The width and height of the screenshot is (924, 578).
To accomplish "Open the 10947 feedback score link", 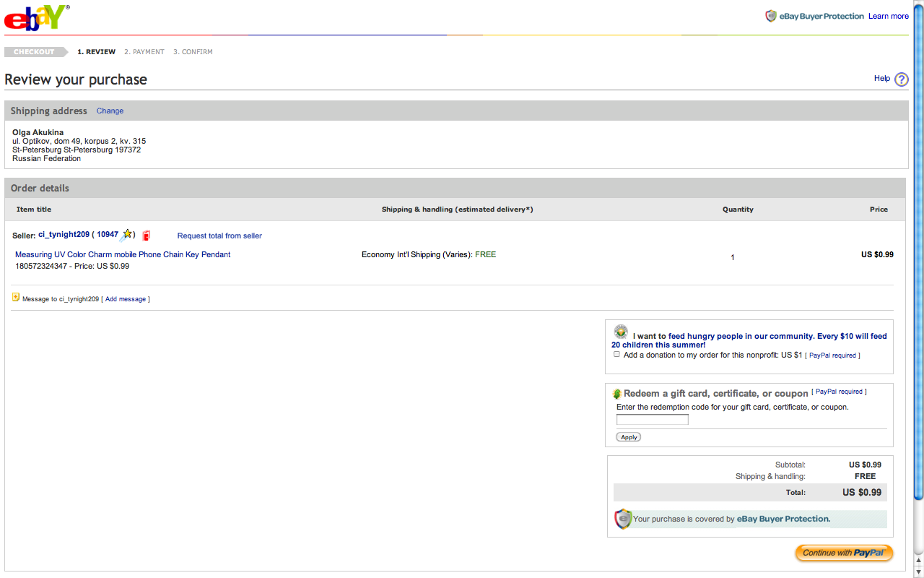I will tap(108, 235).
